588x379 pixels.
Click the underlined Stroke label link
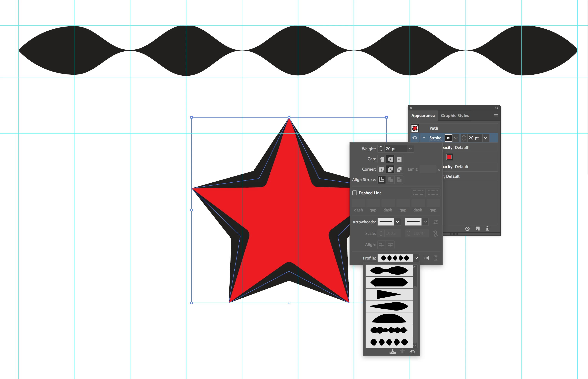(x=436, y=138)
